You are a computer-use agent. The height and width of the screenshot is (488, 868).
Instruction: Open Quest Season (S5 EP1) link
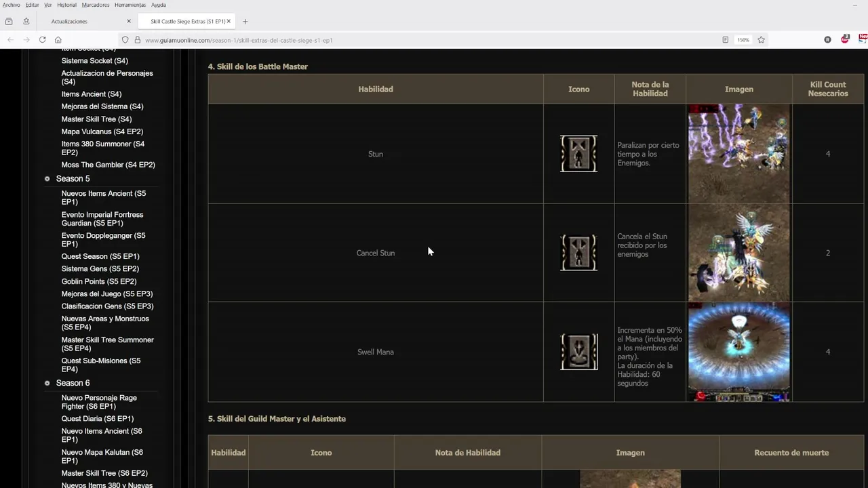pos(100,256)
